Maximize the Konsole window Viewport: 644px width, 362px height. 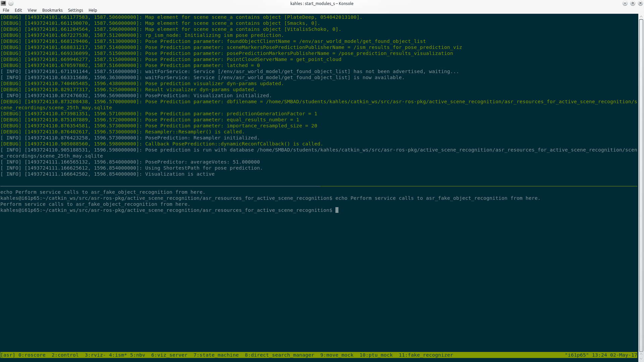[633, 3]
